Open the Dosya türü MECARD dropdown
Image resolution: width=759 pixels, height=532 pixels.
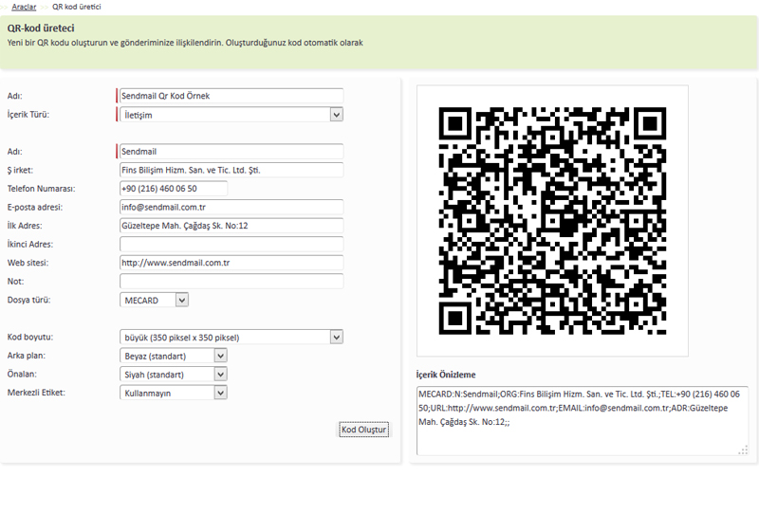tap(155, 300)
